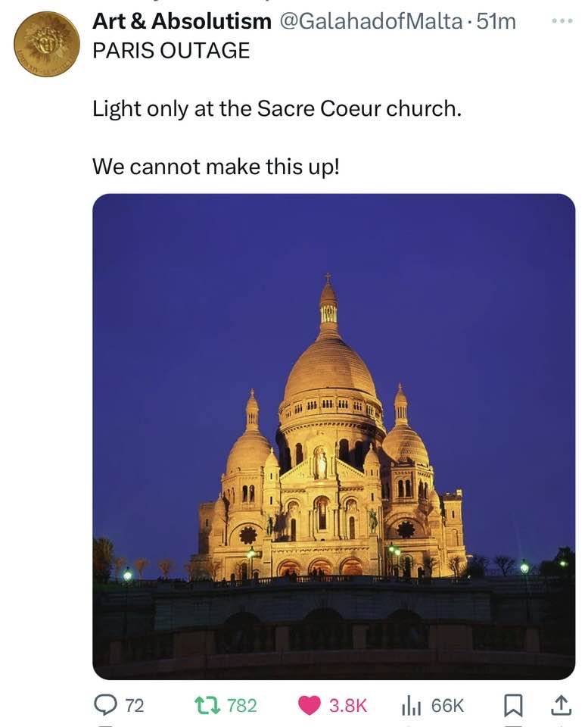Click the PARIS OUTAGE headline text
588x727 pixels.
tap(170, 50)
